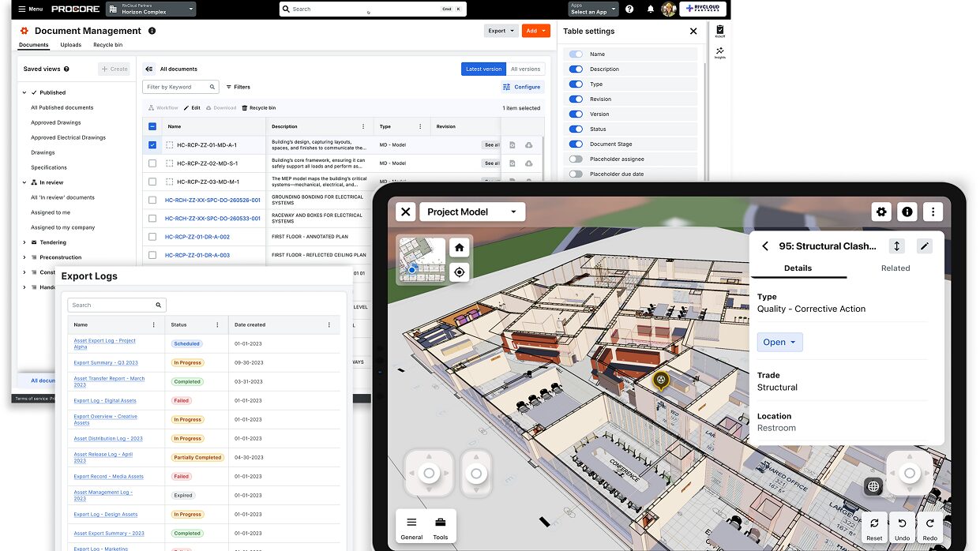Open the HC-RCP-ZZ-02-MD-S-1 row file icon
This screenshot has width=980, height=551.
(x=512, y=163)
